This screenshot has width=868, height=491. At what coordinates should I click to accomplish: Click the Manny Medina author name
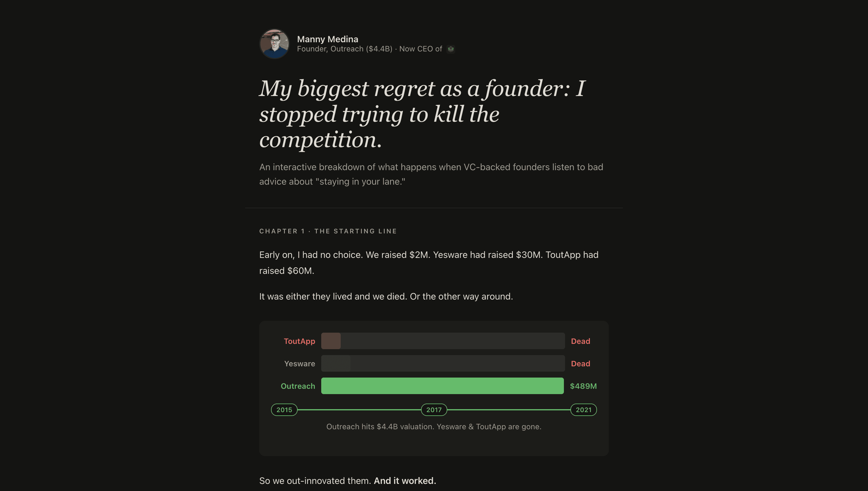click(327, 39)
